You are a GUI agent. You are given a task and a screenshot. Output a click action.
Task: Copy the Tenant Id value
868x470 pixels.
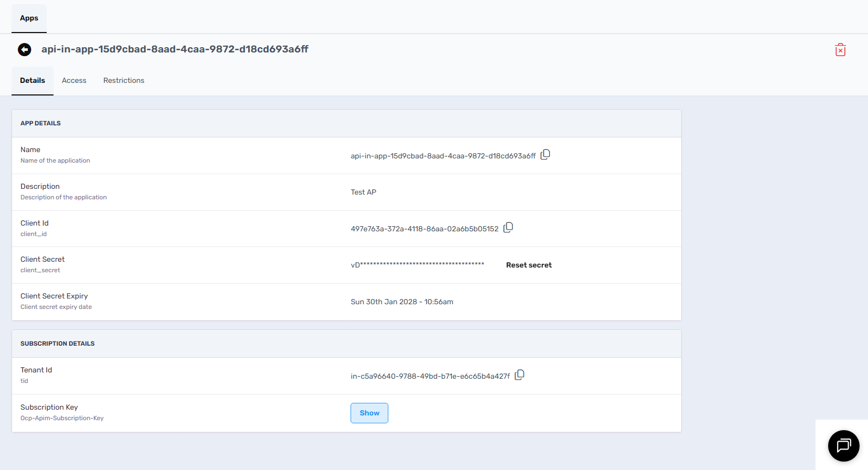520,375
